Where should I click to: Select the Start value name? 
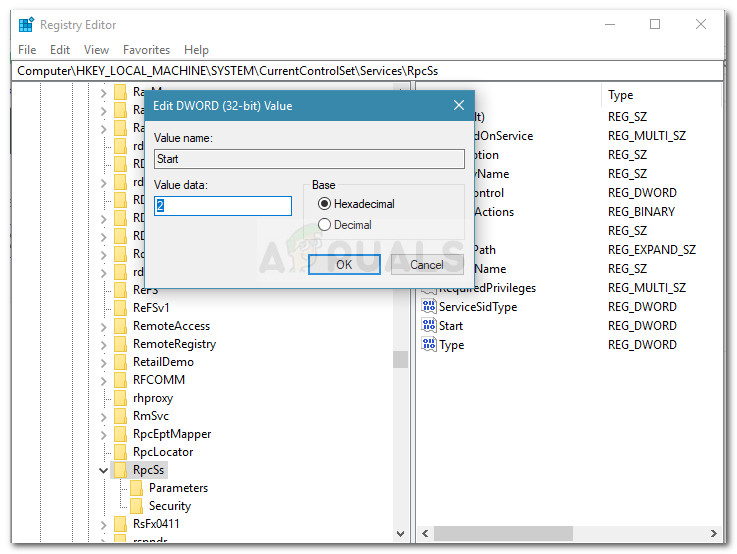click(x=451, y=326)
